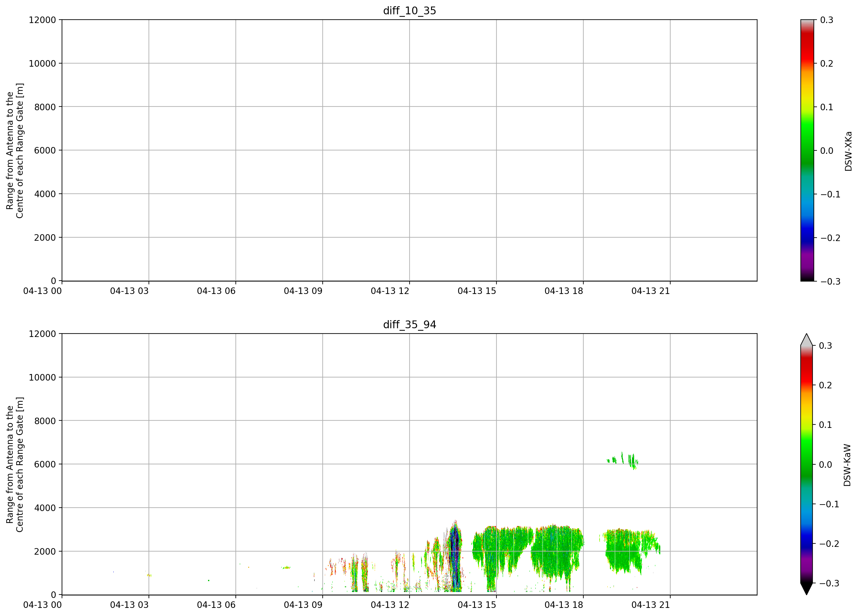This screenshot has width=859, height=616.
Task: Click the 04-13 12 x-tick under the diff_10_35 plot
Action: click(x=390, y=291)
